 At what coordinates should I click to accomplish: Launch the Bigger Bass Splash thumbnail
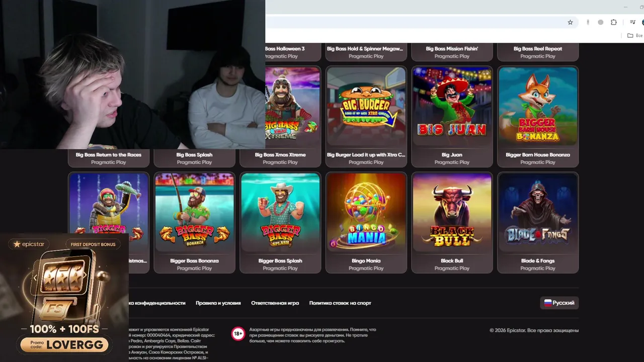pos(280,213)
